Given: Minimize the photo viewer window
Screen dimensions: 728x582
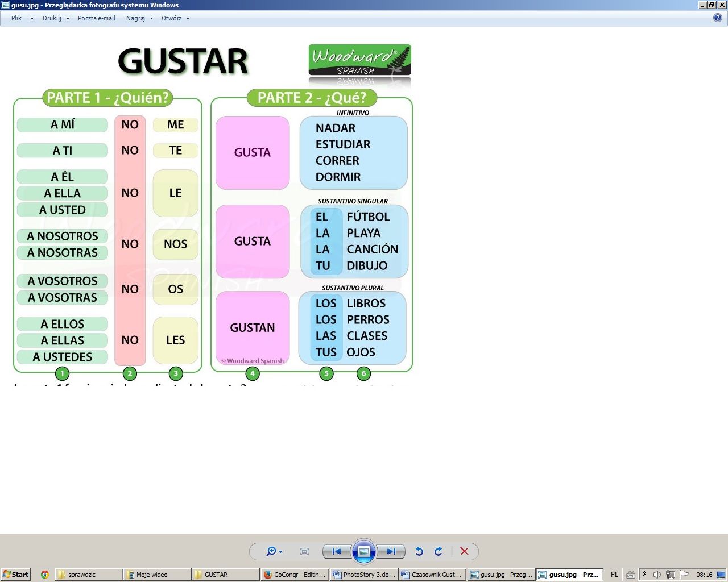Looking at the screenshot, I should click(703, 5).
